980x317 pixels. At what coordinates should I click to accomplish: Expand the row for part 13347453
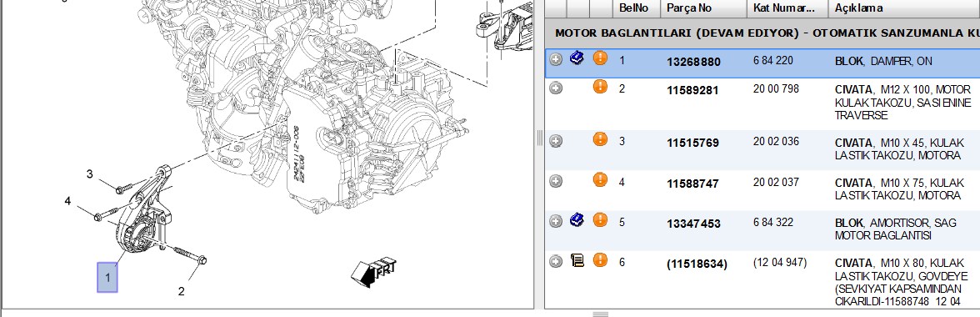(x=556, y=221)
